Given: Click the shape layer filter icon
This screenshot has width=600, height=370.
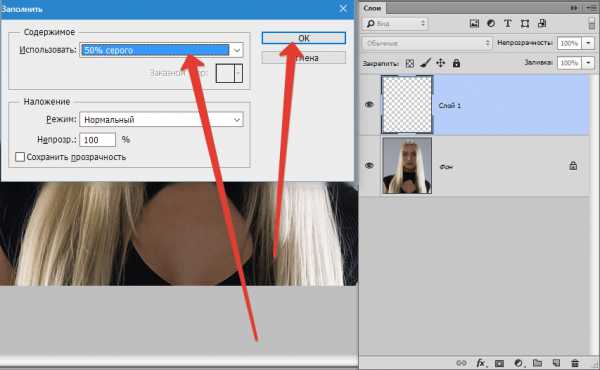Looking at the screenshot, I should (525, 24).
